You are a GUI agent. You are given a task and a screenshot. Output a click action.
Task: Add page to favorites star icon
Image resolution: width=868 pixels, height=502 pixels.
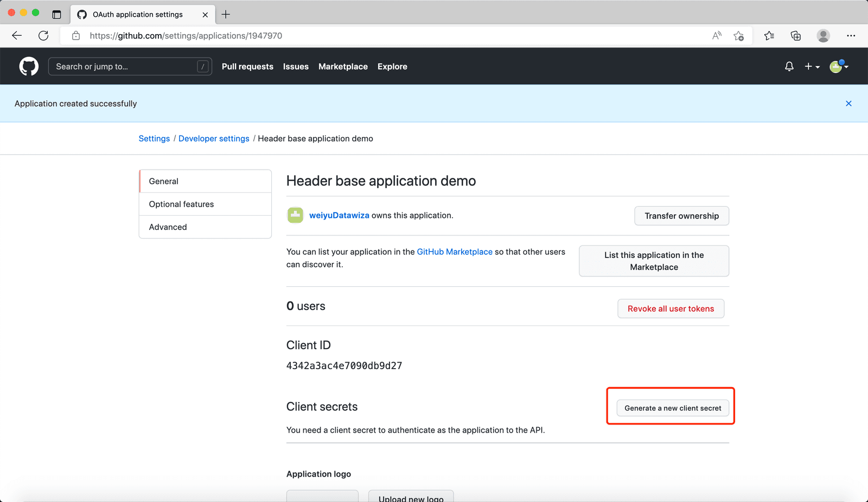738,36
